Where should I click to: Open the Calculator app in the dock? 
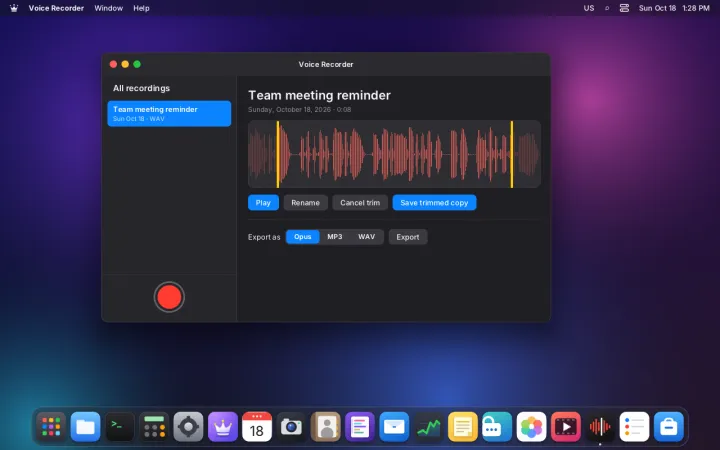(x=154, y=427)
